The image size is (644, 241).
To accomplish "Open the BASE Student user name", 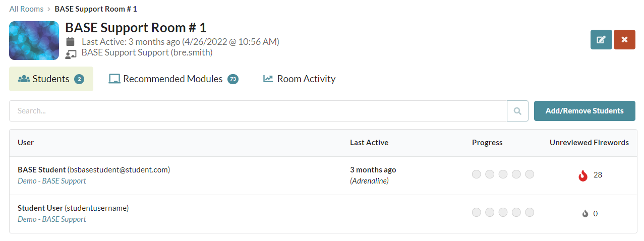I will pyautogui.click(x=42, y=170).
